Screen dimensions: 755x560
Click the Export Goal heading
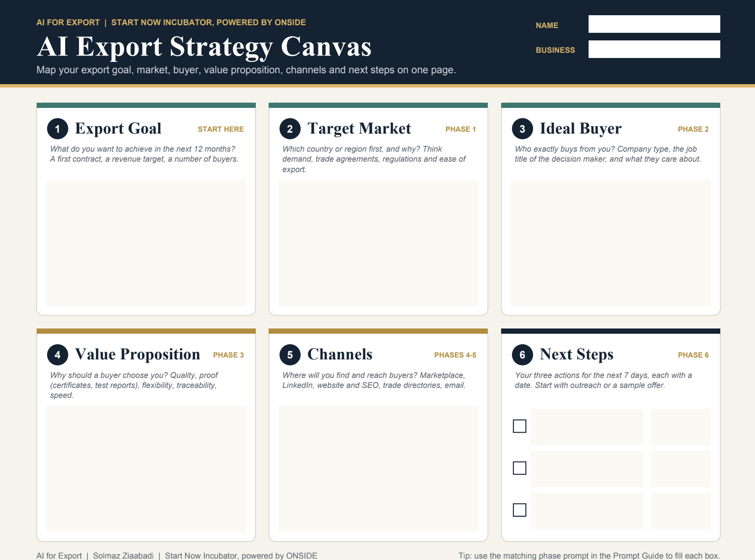pyautogui.click(x=118, y=128)
